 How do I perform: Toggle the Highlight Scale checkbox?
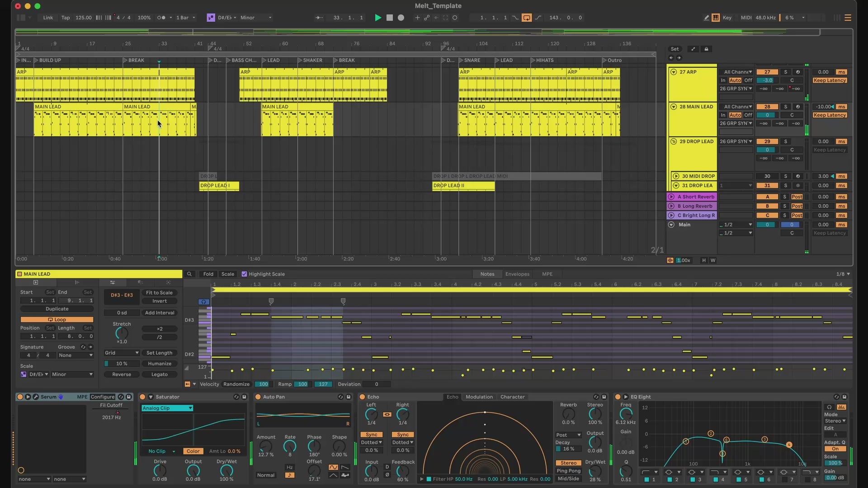pos(245,274)
